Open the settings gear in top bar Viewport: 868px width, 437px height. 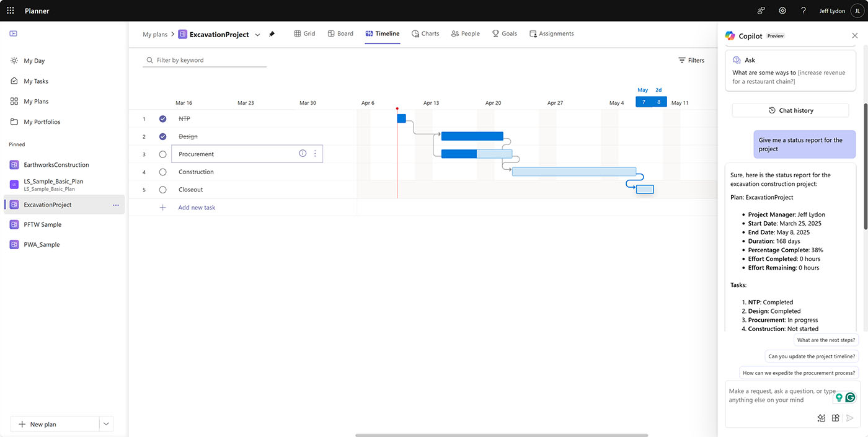782,11
